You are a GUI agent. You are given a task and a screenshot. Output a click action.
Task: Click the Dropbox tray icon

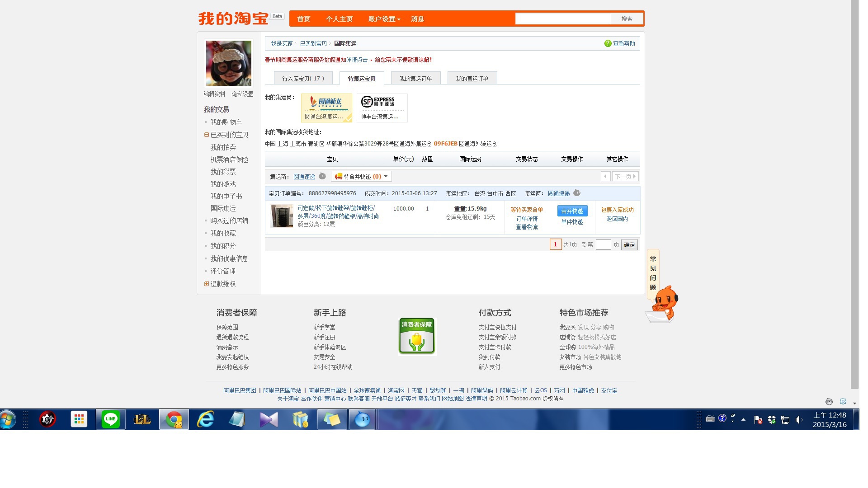click(772, 420)
